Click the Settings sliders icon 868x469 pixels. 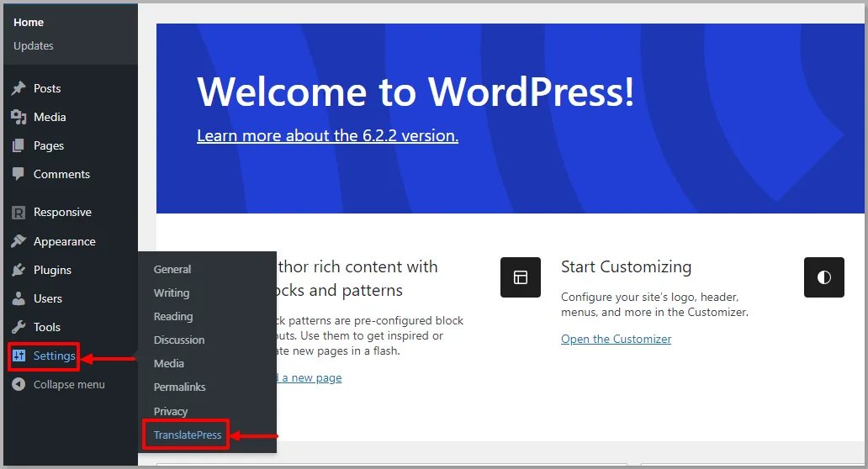point(19,356)
